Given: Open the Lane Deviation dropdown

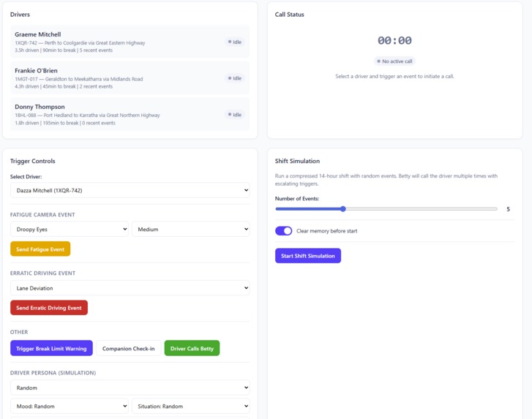Looking at the screenshot, I should [x=130, y=288].
